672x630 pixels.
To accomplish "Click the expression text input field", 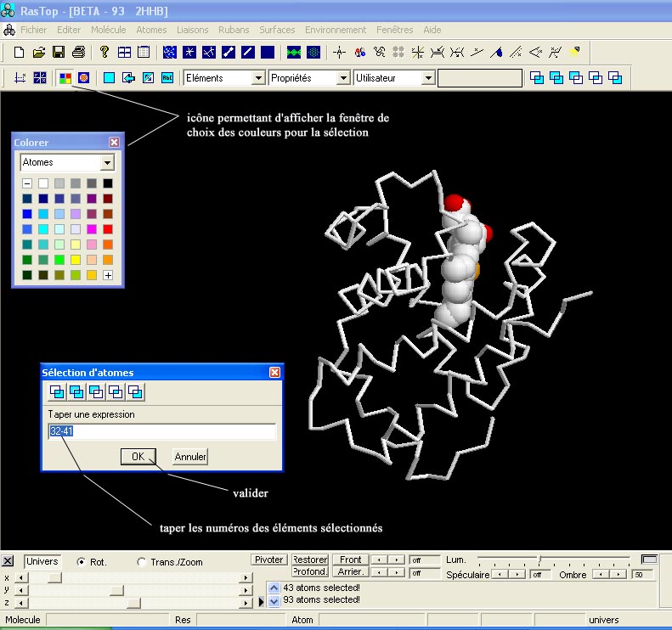I will 161,432.
